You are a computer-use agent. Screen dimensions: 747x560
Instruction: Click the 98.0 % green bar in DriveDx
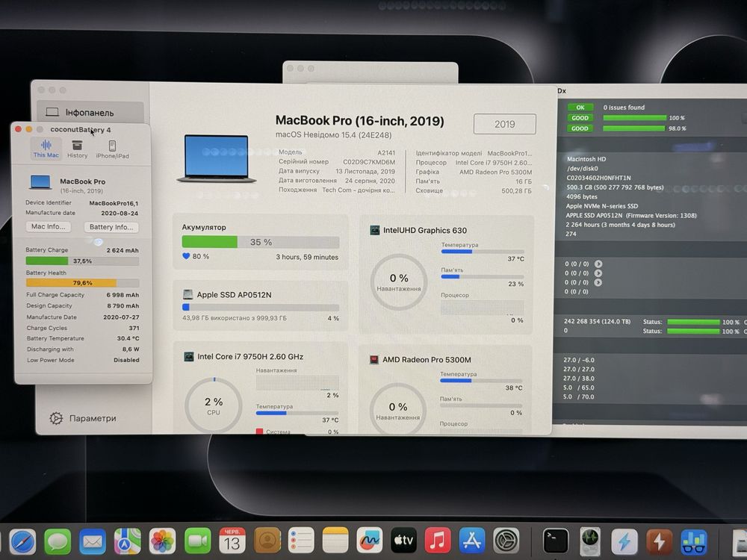(x=634, y=128)
